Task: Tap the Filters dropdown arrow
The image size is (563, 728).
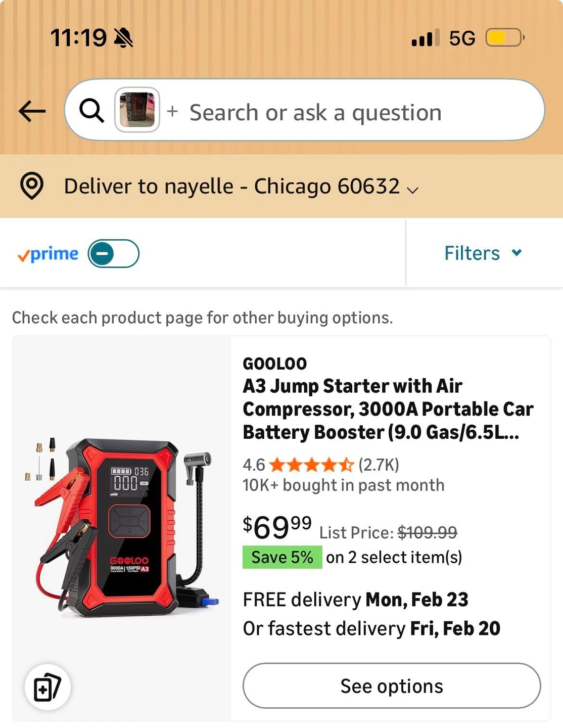Action: pos(517,252)
